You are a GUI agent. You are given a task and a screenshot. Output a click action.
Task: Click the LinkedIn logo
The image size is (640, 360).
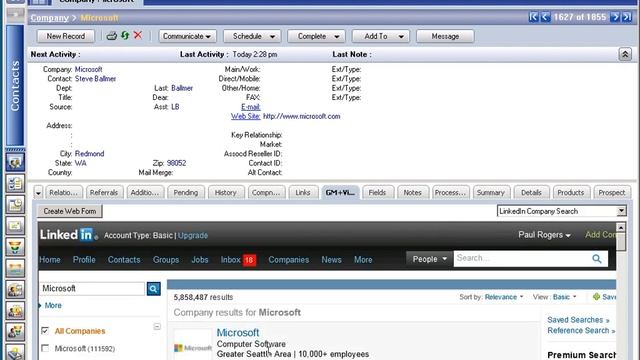point(69,235)
